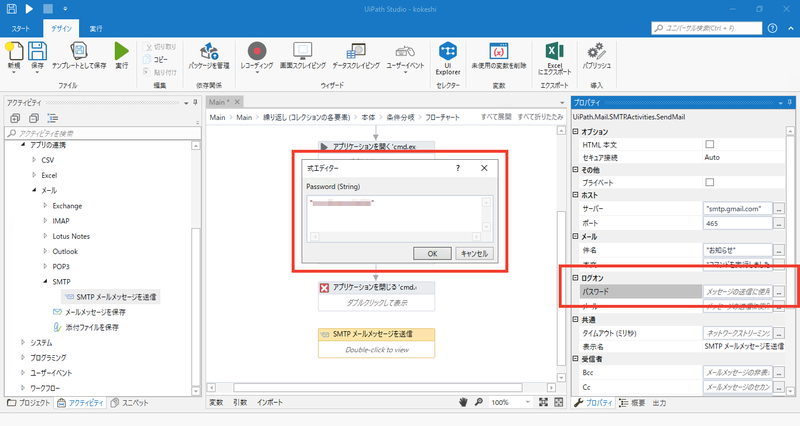800x426 pixels.
Task: Open インポート panel at designer bottom
Action: click(x=270, y=403)
